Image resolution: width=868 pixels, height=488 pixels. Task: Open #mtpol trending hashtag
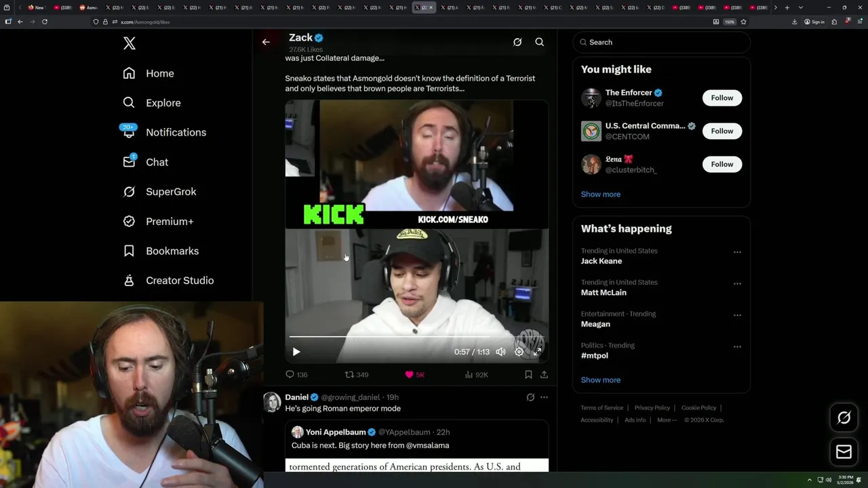595,356
